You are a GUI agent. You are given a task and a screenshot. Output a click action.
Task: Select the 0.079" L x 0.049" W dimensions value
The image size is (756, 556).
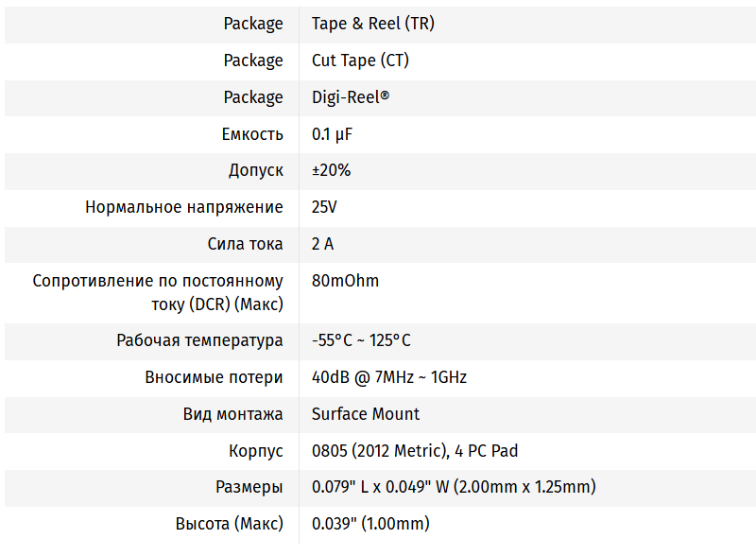[454, 488]
